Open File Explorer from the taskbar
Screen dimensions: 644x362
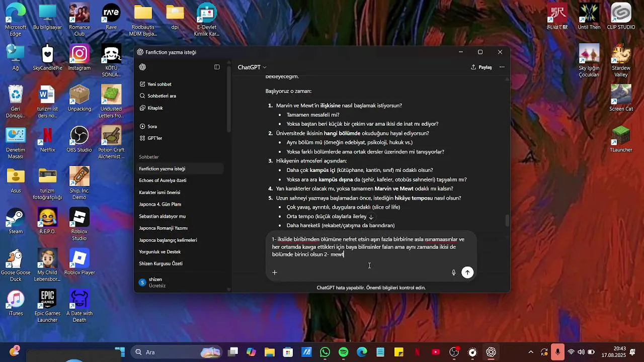(x=269, y=352)
